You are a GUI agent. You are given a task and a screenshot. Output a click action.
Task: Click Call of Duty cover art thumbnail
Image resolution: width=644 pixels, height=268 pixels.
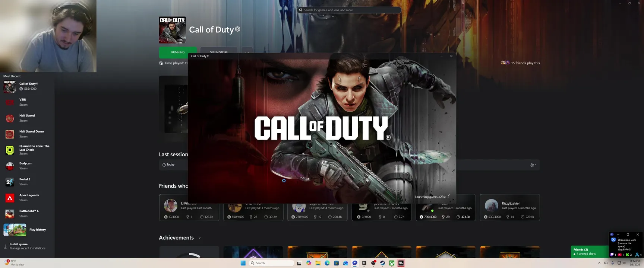(172, 30)
